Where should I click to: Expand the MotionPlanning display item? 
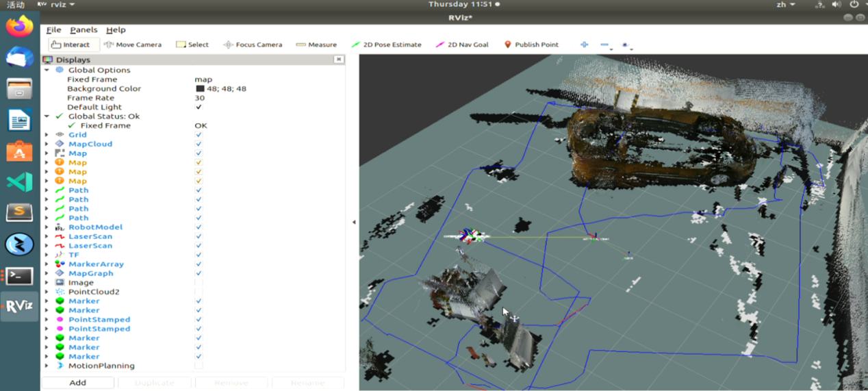[47, 366]
